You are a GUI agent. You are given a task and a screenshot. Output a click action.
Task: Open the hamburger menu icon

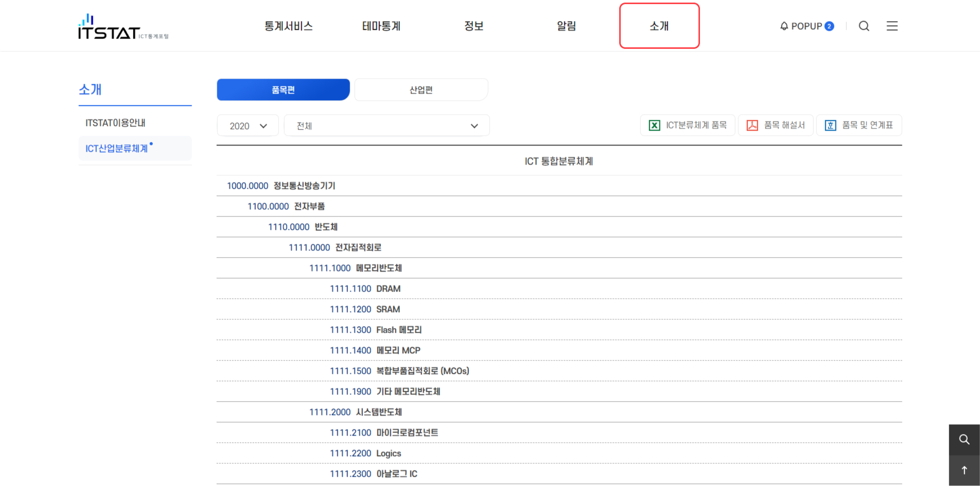(x=892, y=26)
